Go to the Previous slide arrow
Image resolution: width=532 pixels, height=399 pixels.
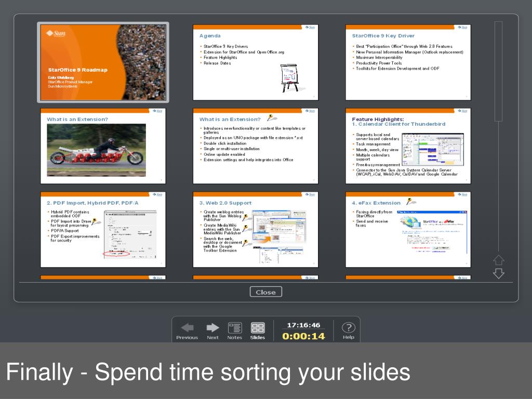tap(187, 328)
